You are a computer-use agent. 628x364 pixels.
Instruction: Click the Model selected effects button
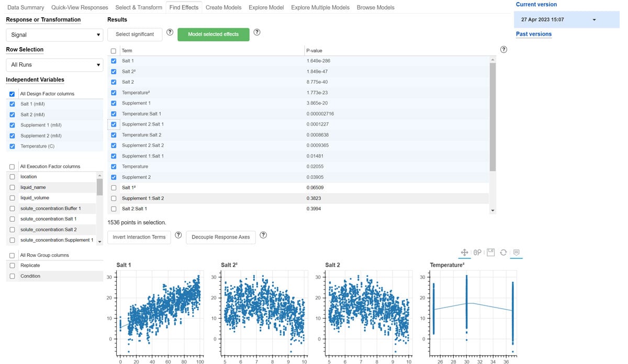[x=213, y=34]
